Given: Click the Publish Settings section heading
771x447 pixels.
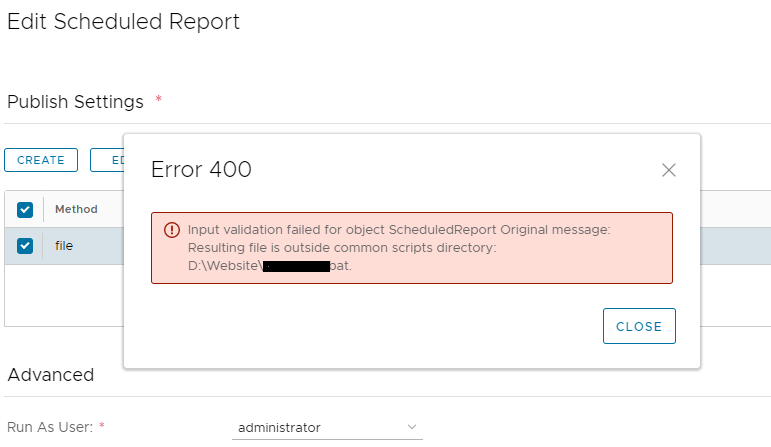Looking at the screenshot, I should point(75,102).
